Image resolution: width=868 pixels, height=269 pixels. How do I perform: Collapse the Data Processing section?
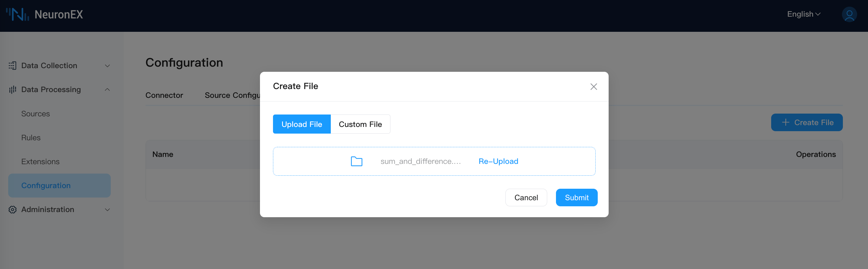(x=107, y=90)
